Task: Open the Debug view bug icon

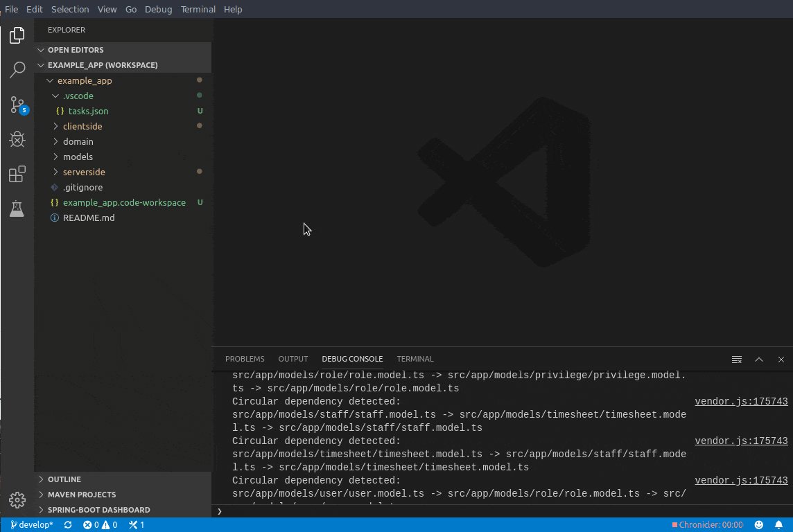Action: [17, 139]
